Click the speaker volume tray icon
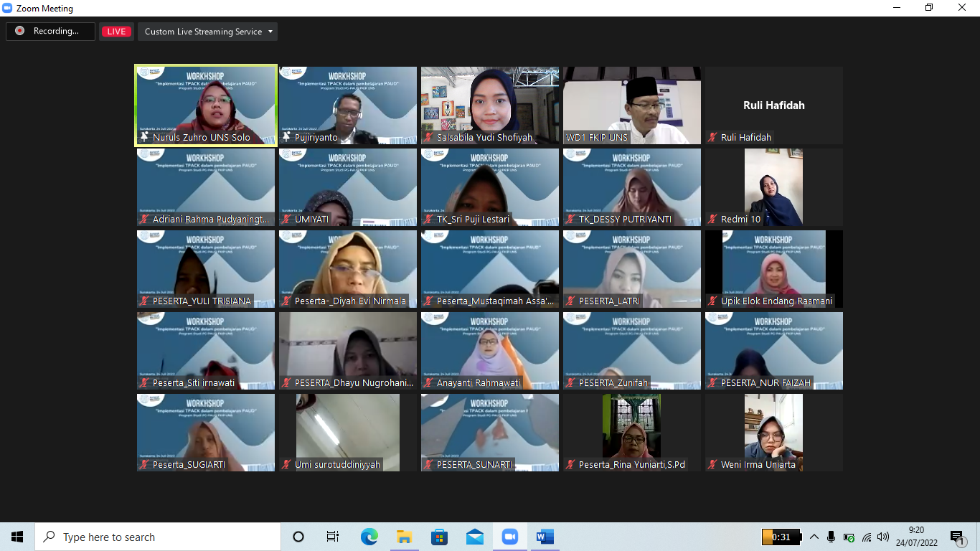The height and width of the screenshot is (551, 980). [x=883, y=537]
